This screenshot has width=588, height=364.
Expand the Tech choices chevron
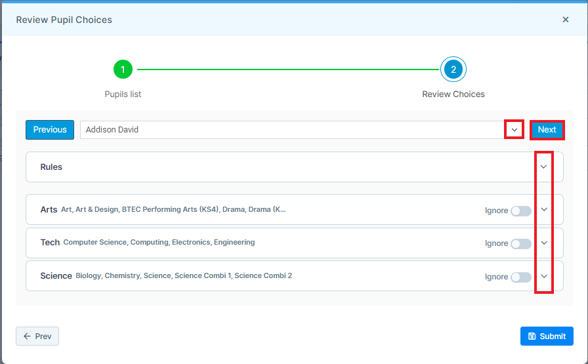pos(544,243)
